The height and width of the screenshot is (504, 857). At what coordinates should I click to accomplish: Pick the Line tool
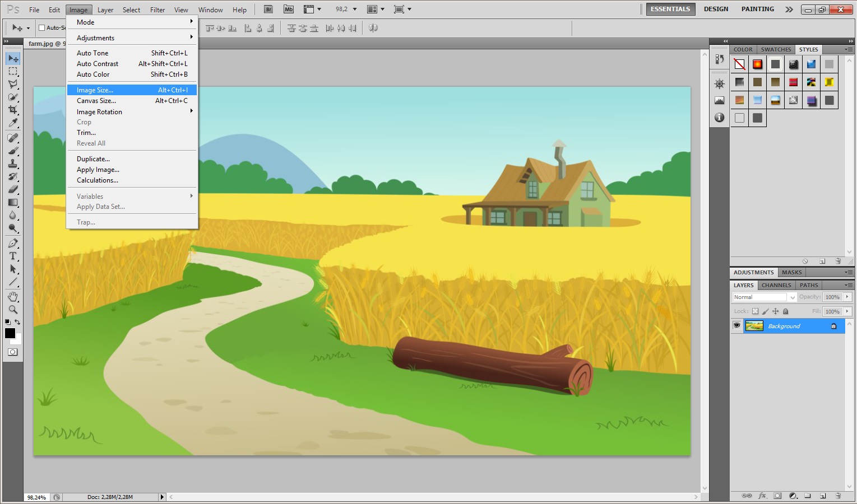[13, 282]
